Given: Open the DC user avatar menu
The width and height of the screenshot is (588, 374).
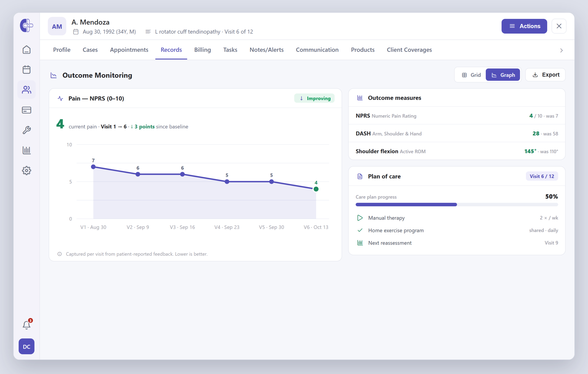Looking at the screenshot, I should pos(26,347).
